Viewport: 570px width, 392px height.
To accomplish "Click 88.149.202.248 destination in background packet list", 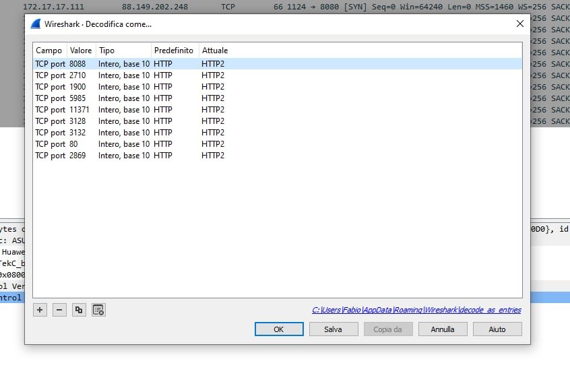I will pyautogui.click(x=155, y=7).
